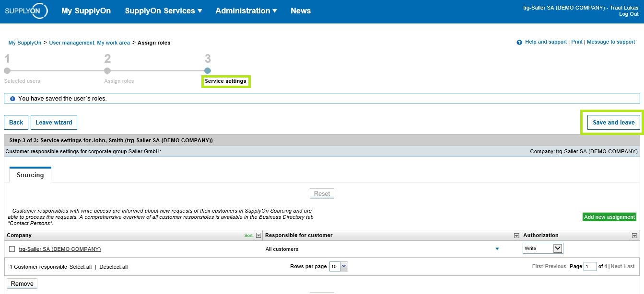Click the Select all link
Viewport: 644px width, 294px height.
click(81, 267)
